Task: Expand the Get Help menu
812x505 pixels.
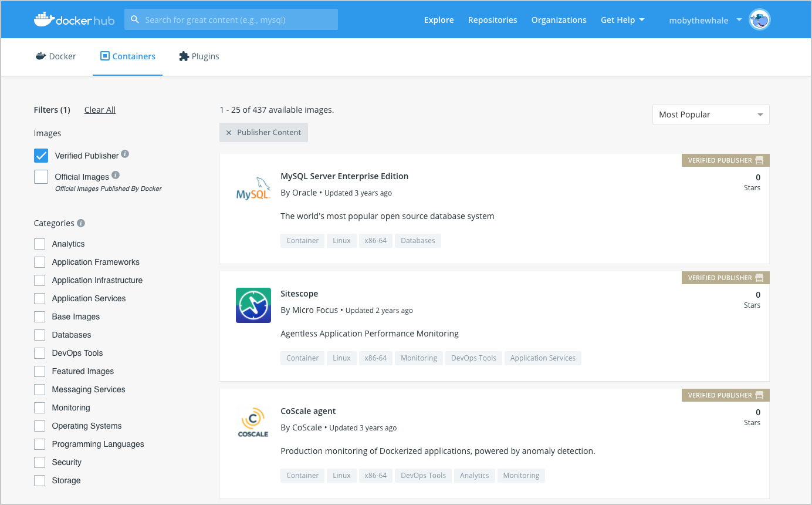Action: [622, 20]
